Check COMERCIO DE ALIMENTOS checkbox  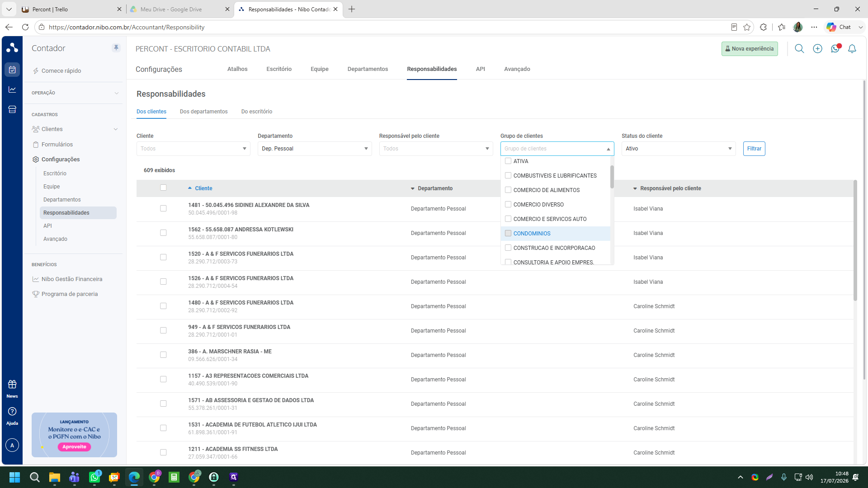point(508,190)
